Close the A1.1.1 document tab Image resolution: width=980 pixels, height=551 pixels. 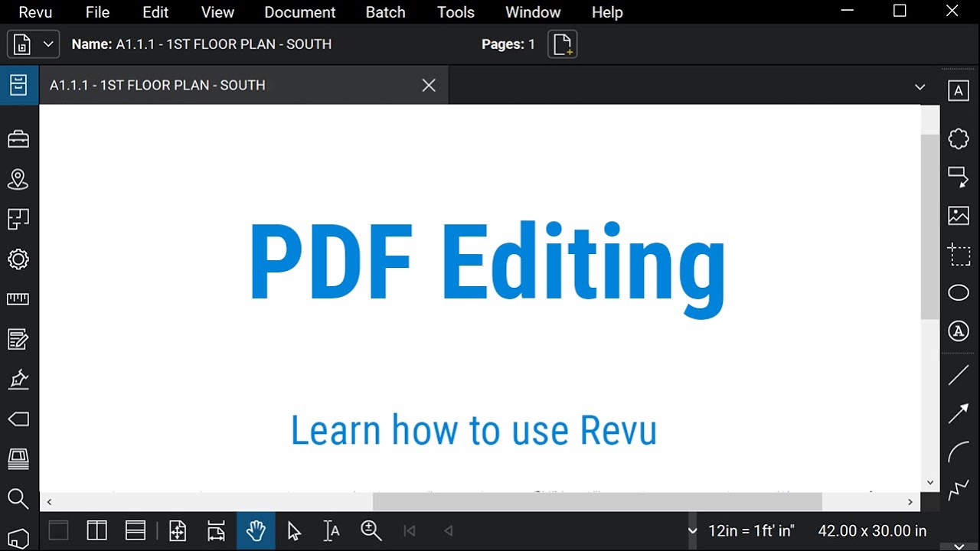[429, 85]
